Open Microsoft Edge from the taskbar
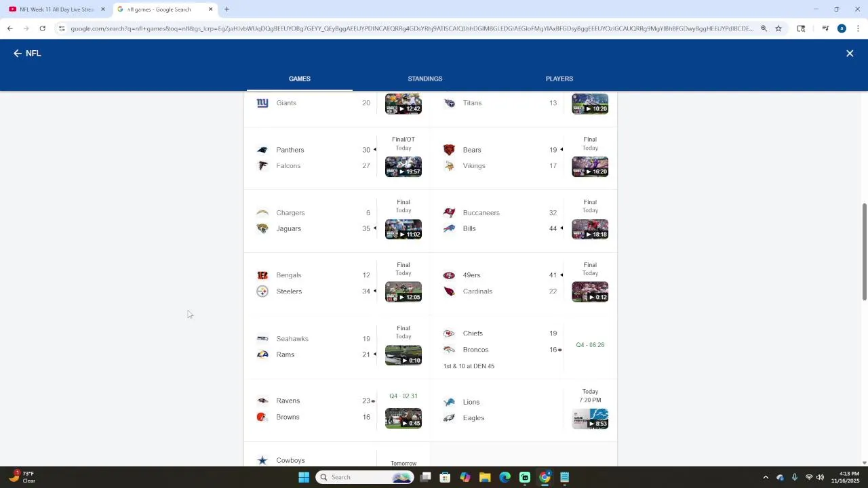 click(x=505, y=477)
